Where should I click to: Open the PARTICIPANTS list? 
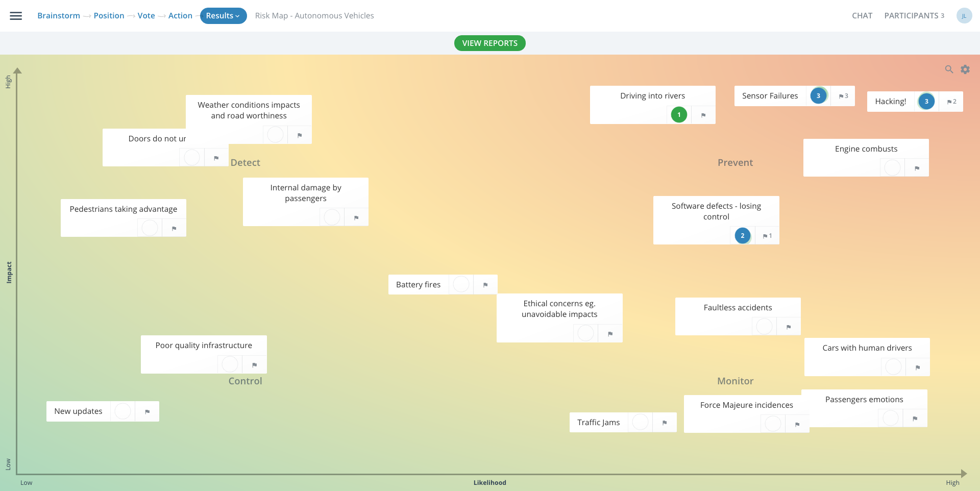click(x=912, y=15)
